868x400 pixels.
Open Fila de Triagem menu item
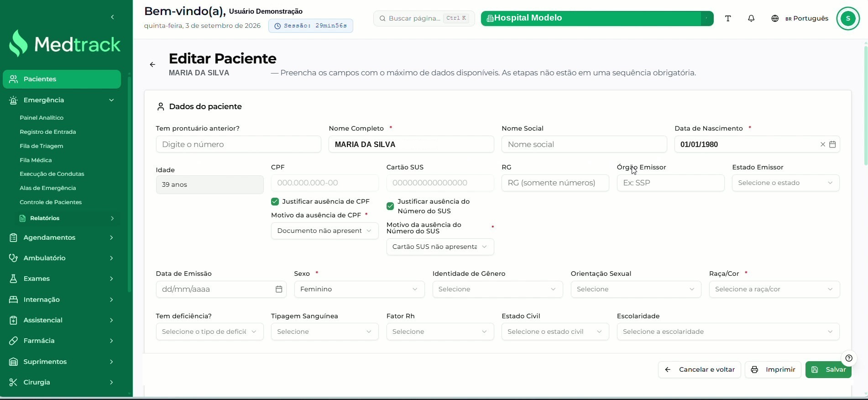[x=42, y=146]
